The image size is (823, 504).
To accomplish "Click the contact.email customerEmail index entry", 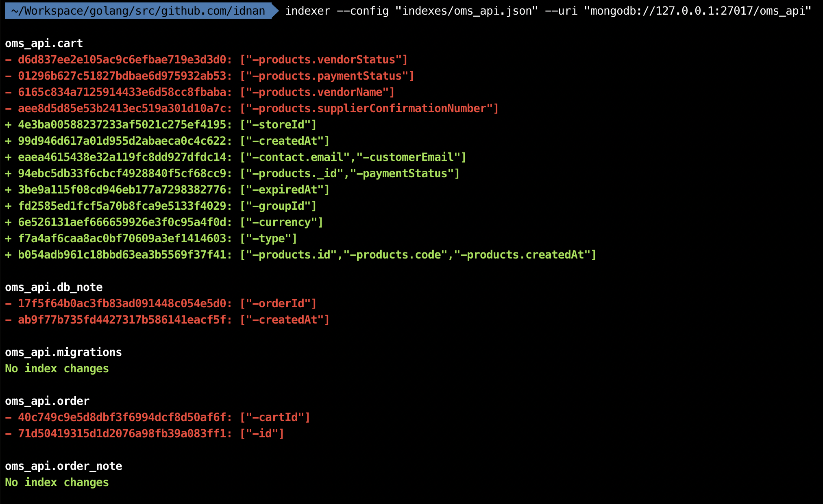I will 353,157.
